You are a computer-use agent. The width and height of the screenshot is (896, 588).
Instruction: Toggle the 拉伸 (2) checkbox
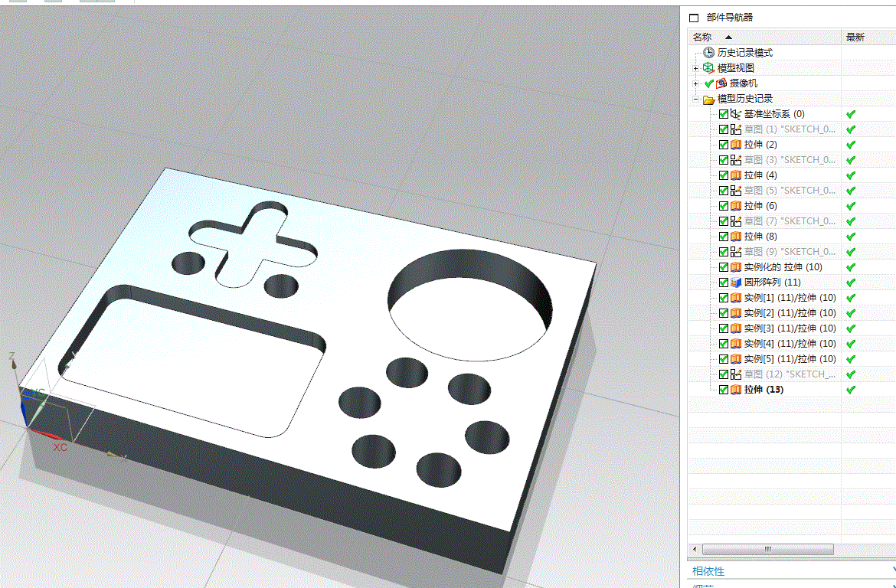tap(724, 145)
